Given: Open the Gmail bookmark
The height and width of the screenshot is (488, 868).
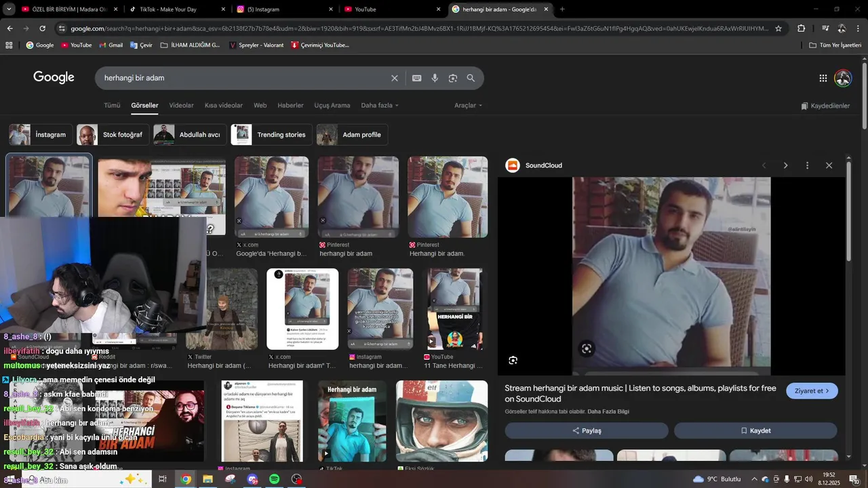Looking at the screenshot, I should coord(110,45).
